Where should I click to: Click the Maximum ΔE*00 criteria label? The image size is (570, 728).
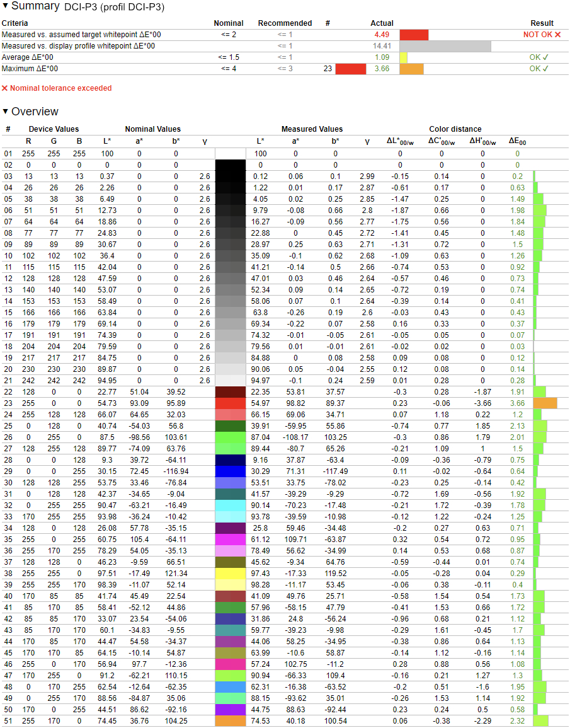pyautogui.click(x=30, y=69)
